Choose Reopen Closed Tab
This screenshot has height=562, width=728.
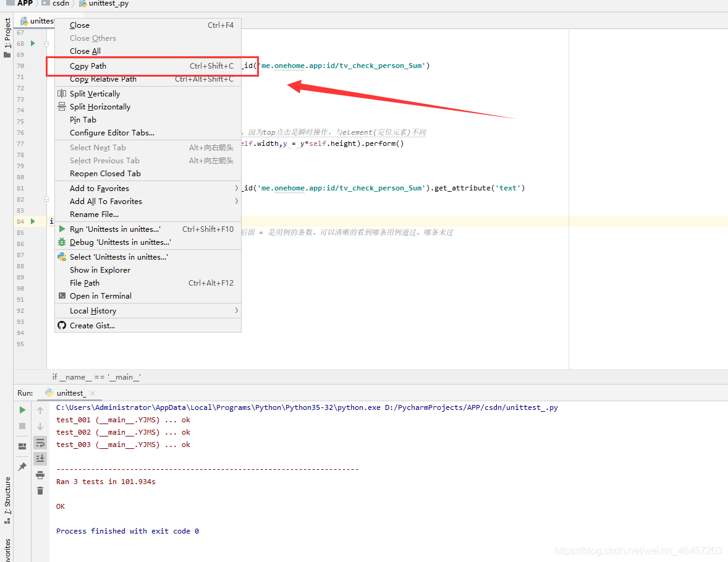(x=148, y=174)
